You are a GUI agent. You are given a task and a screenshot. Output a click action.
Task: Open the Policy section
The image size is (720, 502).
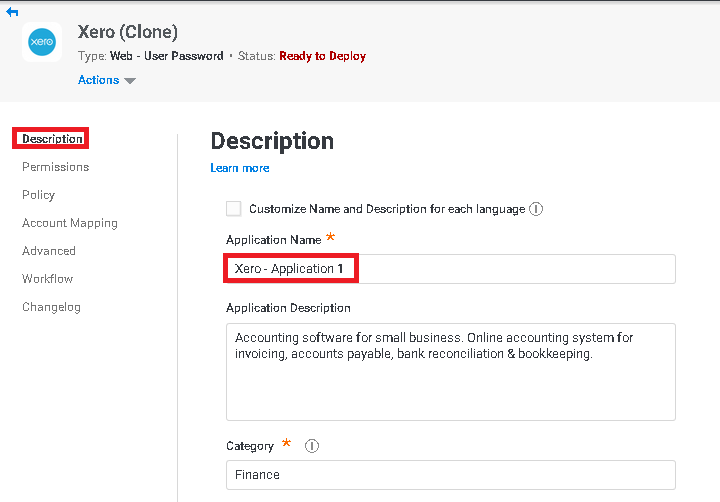39,195
